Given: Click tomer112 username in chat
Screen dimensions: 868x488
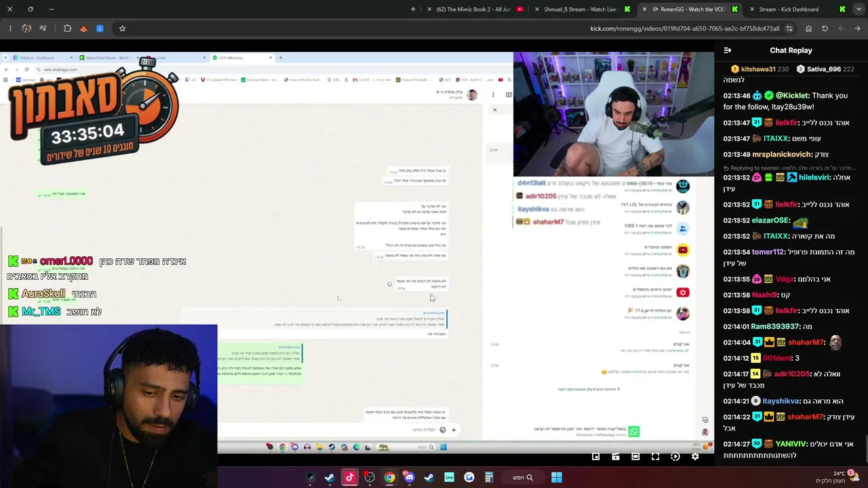Looking at the screenshot, I should click(768, 252).
